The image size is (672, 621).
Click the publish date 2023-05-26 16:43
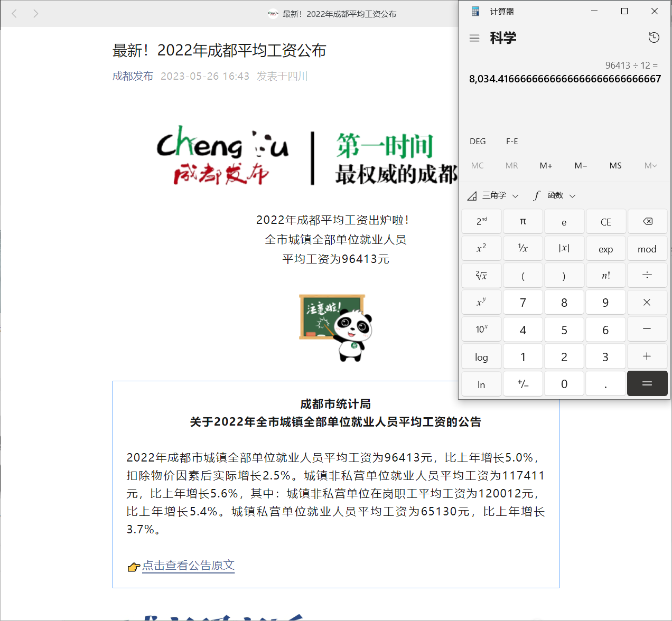[x=205, y=76]
